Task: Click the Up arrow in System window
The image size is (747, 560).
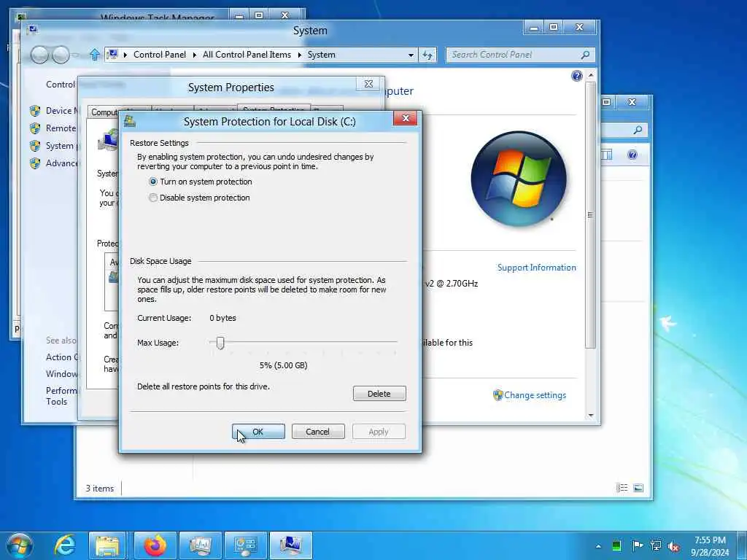Action: click(x=95, y=55)
